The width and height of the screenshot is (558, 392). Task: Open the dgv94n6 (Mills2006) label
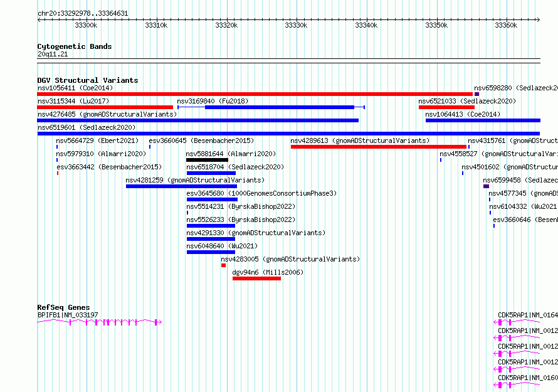[x=268, y=272]
